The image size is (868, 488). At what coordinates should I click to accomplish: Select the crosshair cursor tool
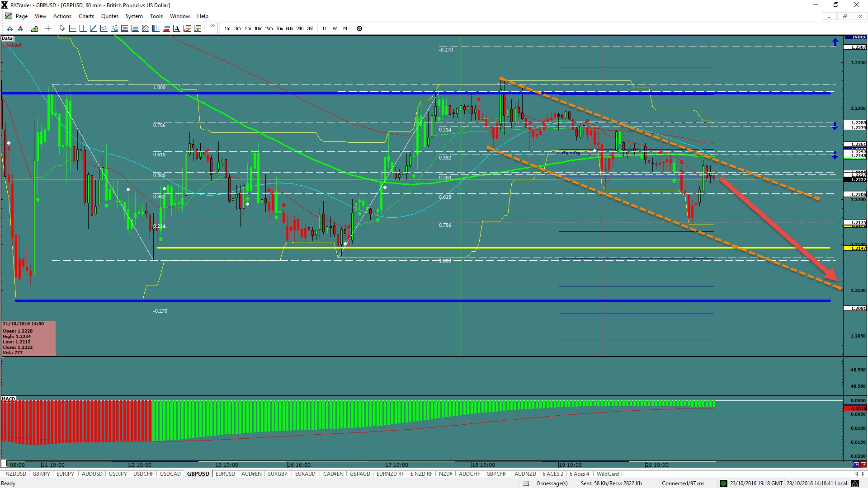pos(48,28)
